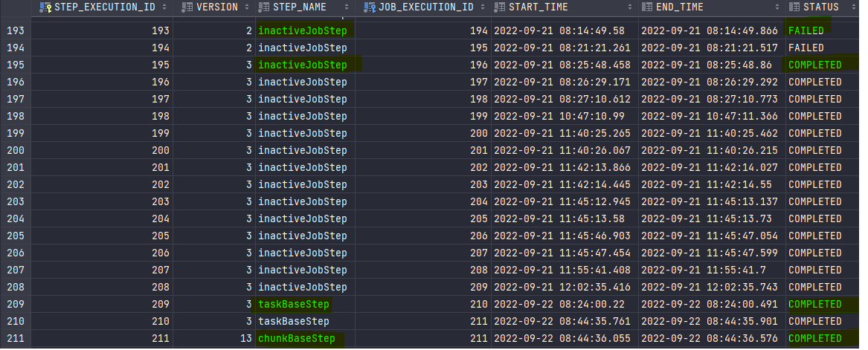Select the STEP_NAME column header
This screenshot has width=868, height=350.
tap(304, 7)
